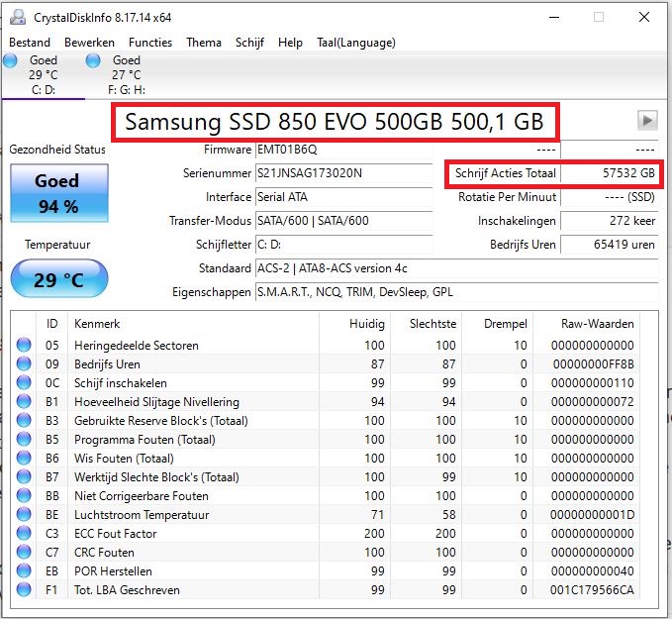Click the 29 °C temperature button
Screen dimensions: 672x619
click(58, 279)
